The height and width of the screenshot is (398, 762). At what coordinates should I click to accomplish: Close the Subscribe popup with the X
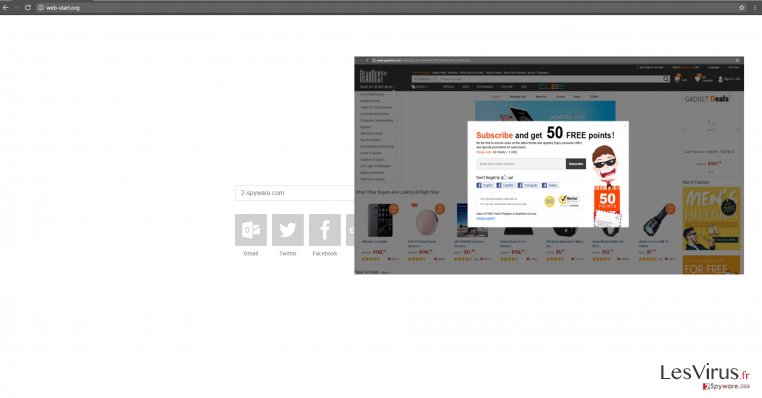[x=625, y=125]
